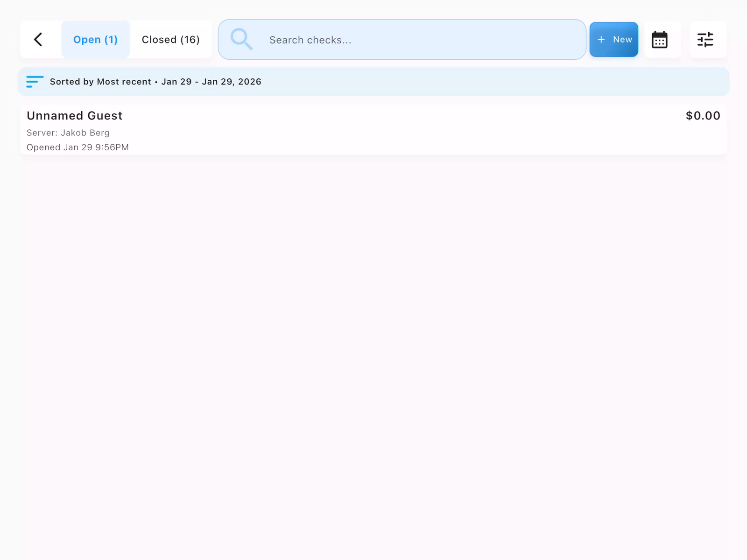Click the 'Sorted by Most recent' text
The width and height of the screenshot is (747, 560).
pos(100,82)
